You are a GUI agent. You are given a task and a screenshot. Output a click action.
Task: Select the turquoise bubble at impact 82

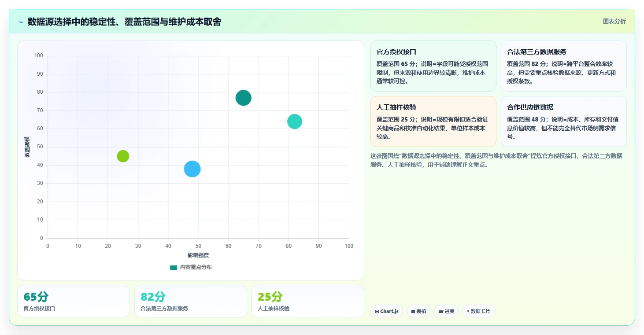click(295, 121)
